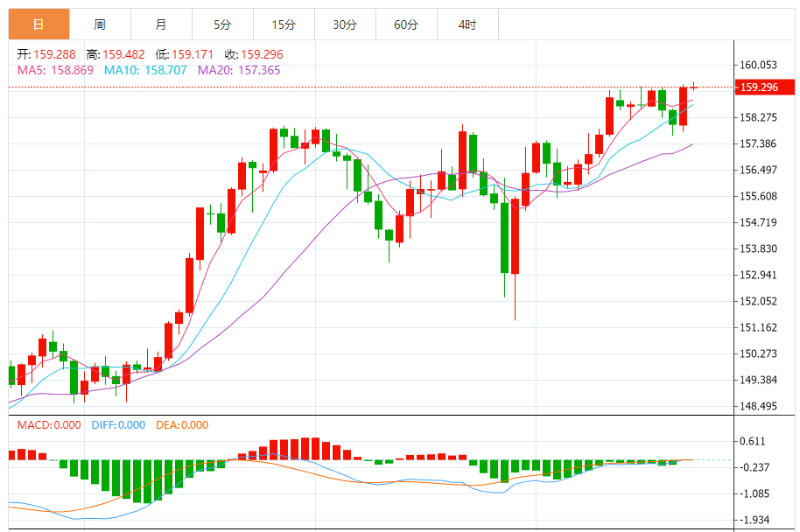This screenshot has height=532, width=800.
Task: Click the 收: 159.296 close price text
Action: (254, 54)
